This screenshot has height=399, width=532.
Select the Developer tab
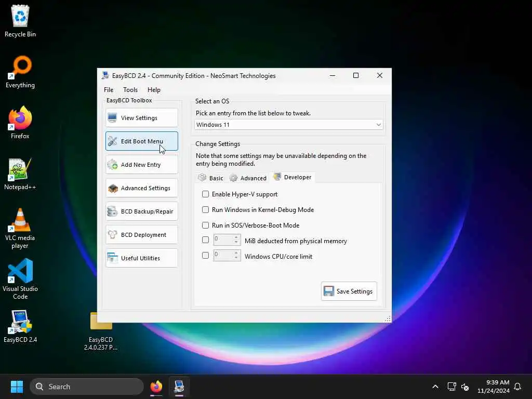(x=292, y=177)
